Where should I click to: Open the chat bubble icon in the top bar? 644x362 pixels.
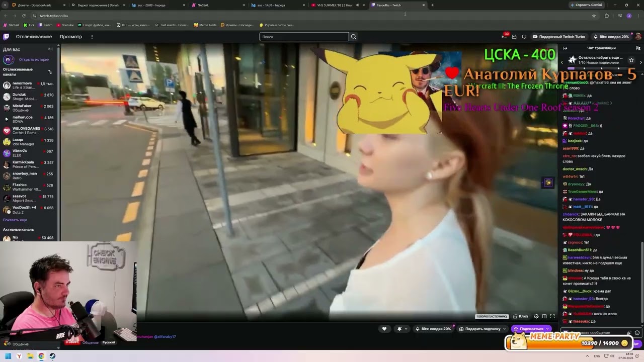[524, 37]
